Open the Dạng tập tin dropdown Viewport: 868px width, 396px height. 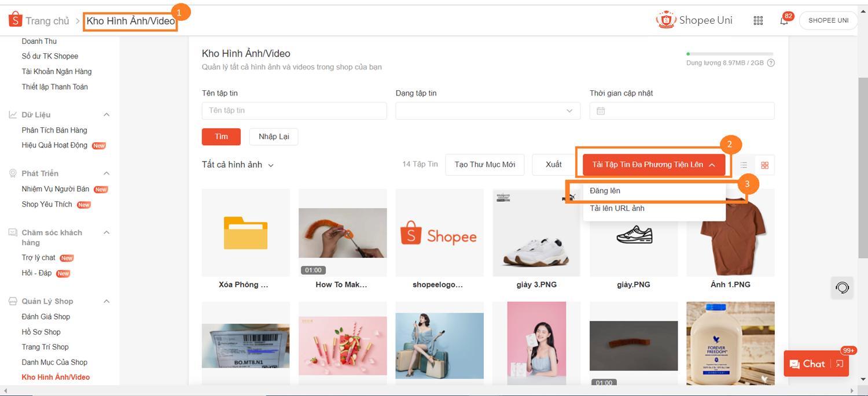[487, 111]
